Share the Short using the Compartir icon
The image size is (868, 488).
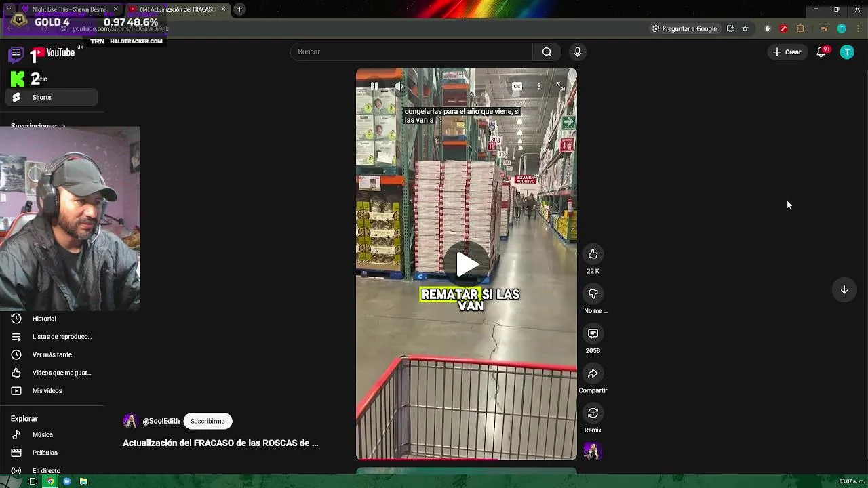tap(593, 373)
